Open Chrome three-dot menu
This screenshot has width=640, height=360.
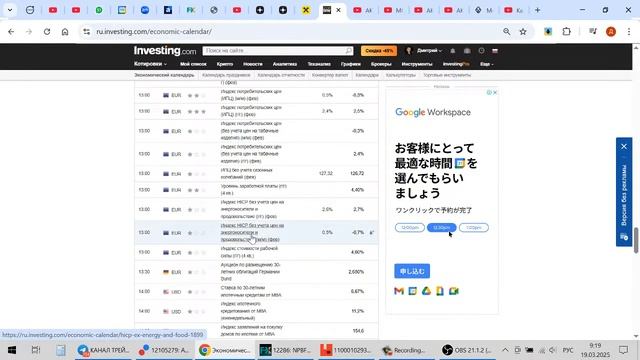coord(629,31)
